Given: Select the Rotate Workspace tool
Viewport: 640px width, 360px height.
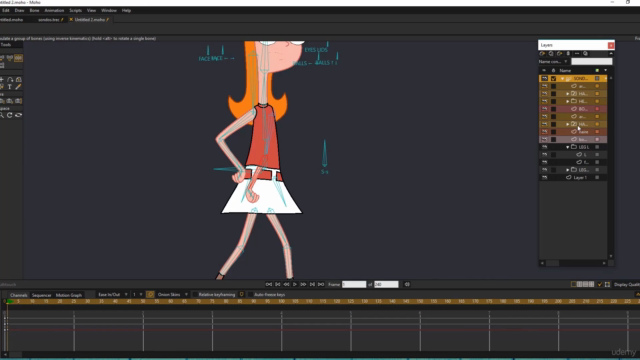Looking at the screenshot, I should click(x=10, y=116).
